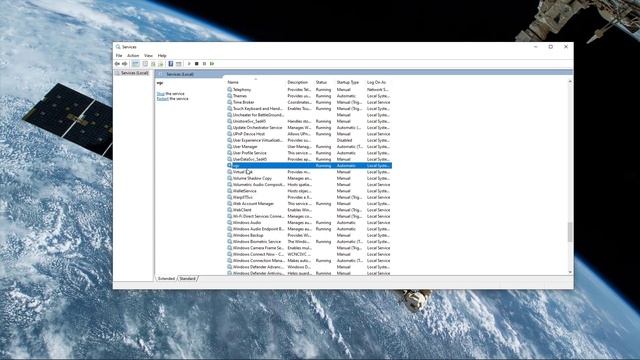Viewport: 640px width, 360px height.
Task: Select the Volumetric Audio Compositor service
Action: point(309,184)
